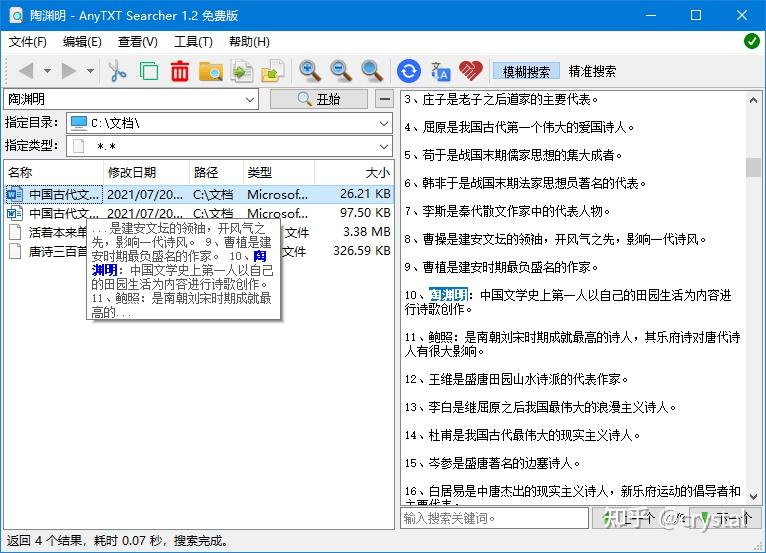This screenshot has height=553, width=766.
Task: Click Word icon of first result row
Action: (x=15, y=194)
